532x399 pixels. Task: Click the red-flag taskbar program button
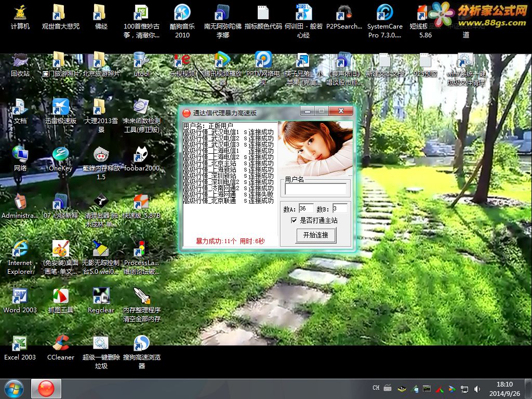(x=46, y=389)
